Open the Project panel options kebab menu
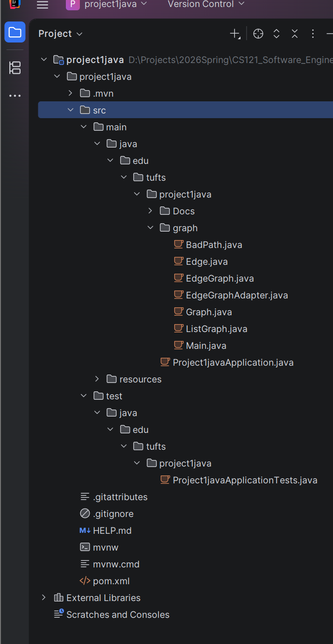Viewport: 333px width, 644px height. [313, 34]
